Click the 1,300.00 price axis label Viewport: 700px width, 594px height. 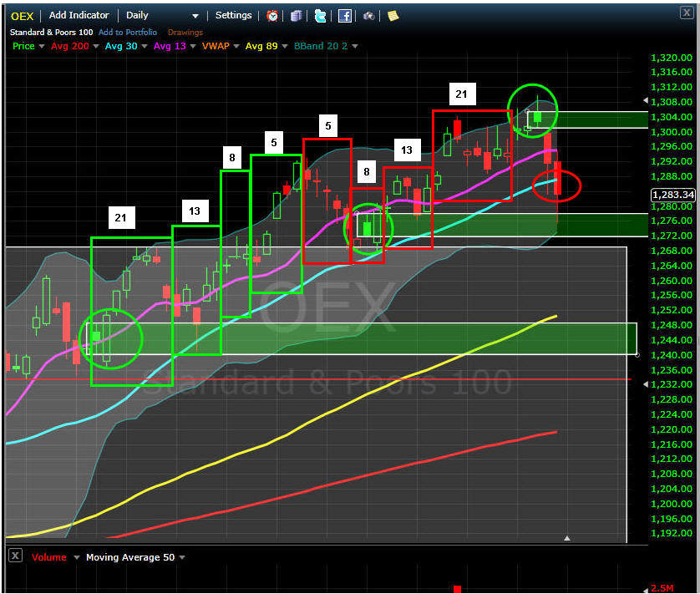tap(672, 132)
